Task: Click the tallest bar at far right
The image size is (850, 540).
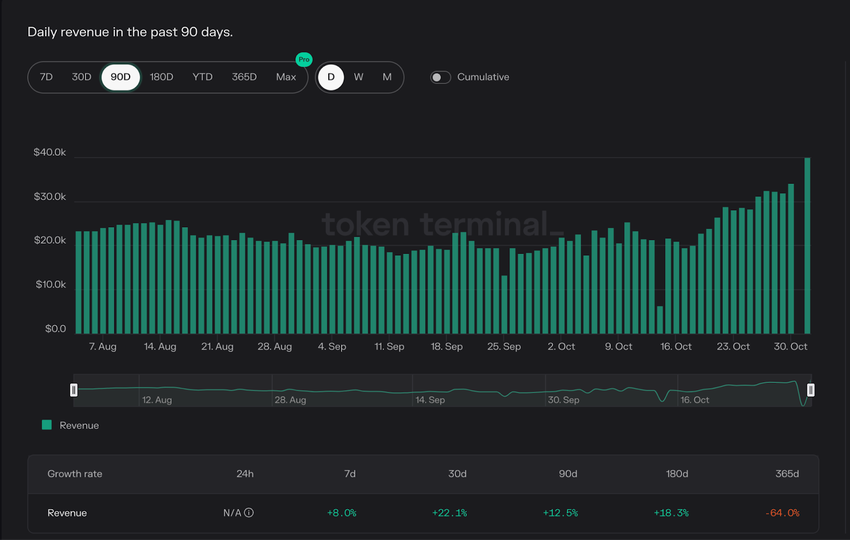Action: coord(807,245)
